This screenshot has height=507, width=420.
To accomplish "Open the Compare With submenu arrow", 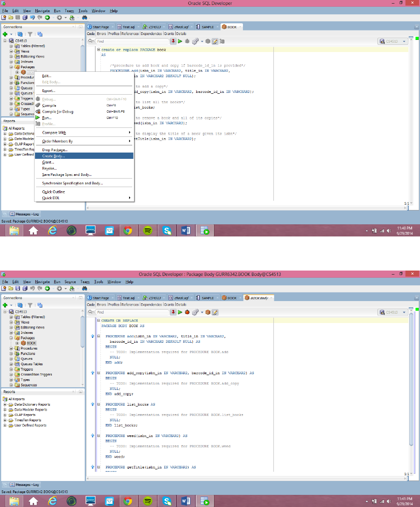I will point(130,132).
